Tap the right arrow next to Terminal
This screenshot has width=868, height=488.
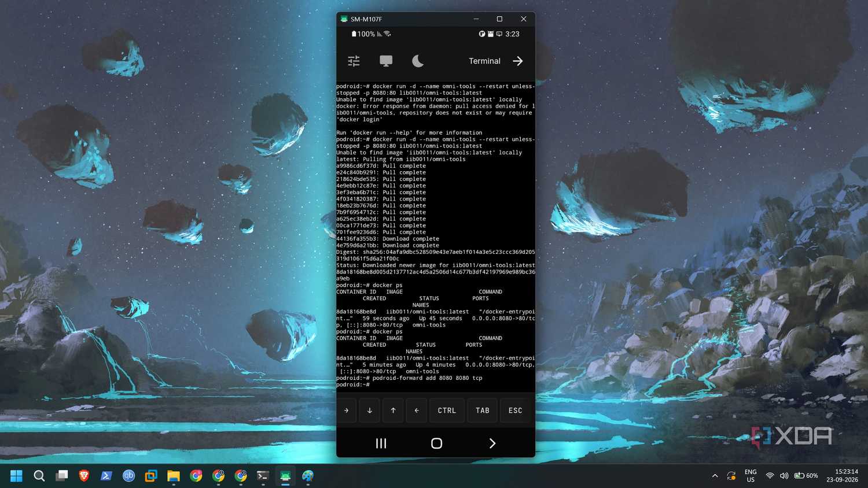pyautogui.click(x=518, y=61)
